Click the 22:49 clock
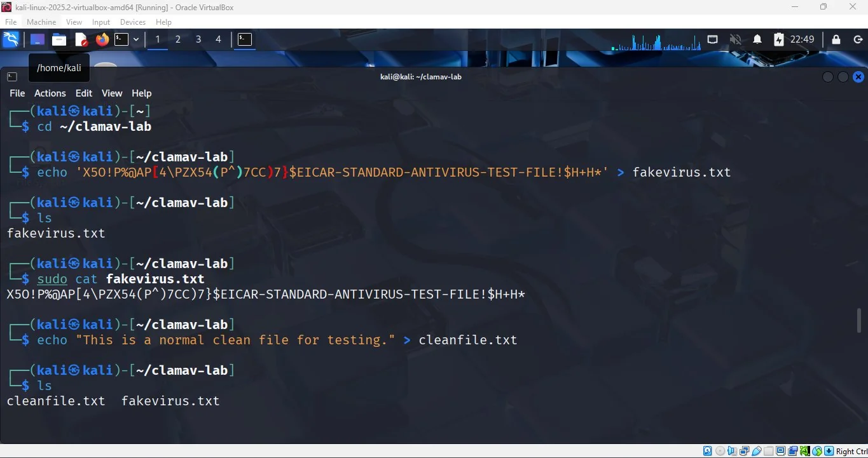 click(x=802, y=39)
